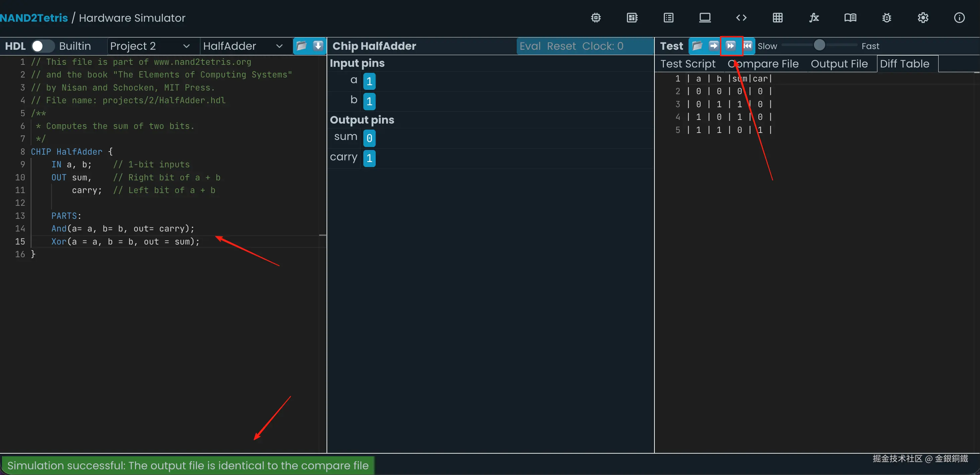980x475 pixels.
Task: Open the Hardware Simulator chip icon
Action: coord(596,18)
